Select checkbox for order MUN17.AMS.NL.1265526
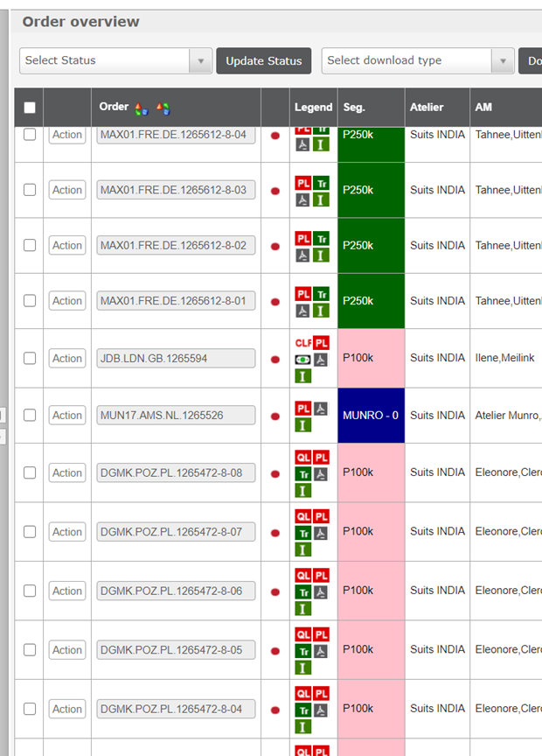 point(30,415)
